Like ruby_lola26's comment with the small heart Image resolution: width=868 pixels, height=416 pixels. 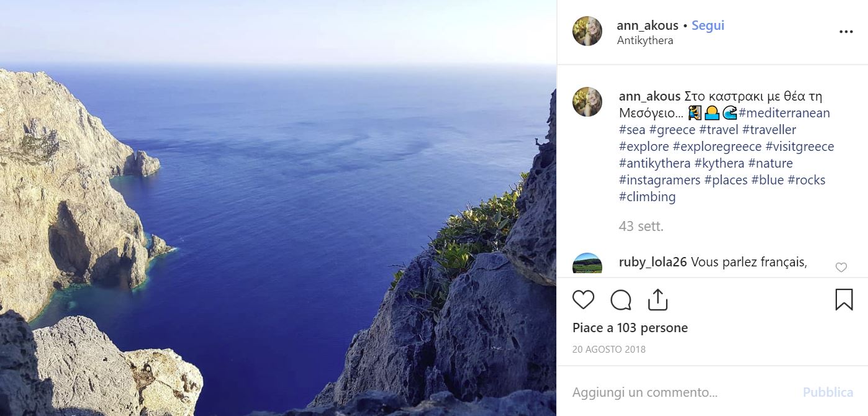click(841, 268)
